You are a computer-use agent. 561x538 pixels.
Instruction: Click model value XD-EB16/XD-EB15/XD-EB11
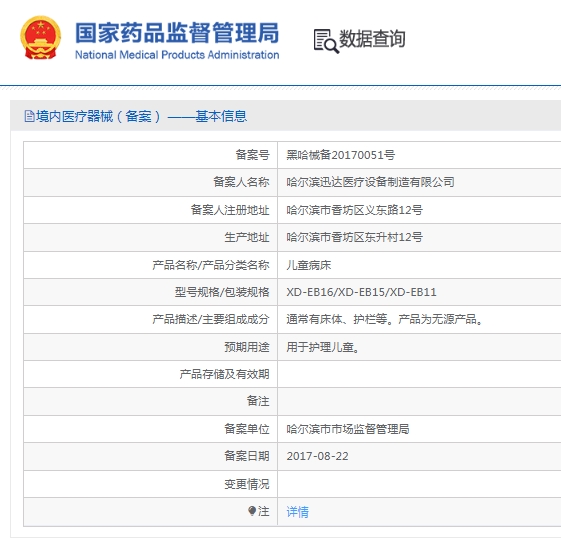(361, 292)
